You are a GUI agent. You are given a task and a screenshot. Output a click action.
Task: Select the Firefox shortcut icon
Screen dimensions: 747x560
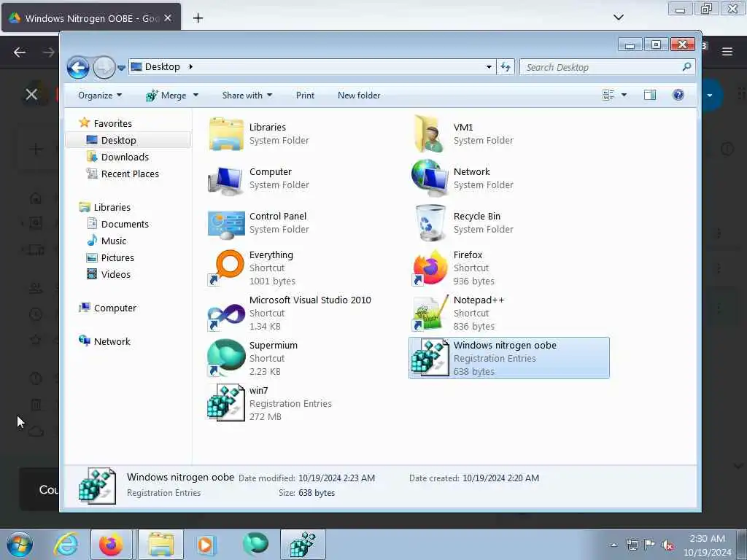(x=429, y=268)
